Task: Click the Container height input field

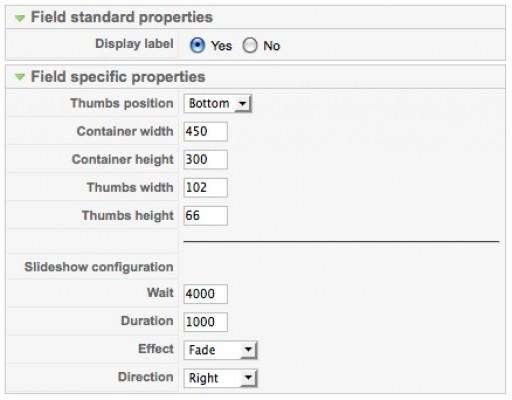Action: click(206, 159)
